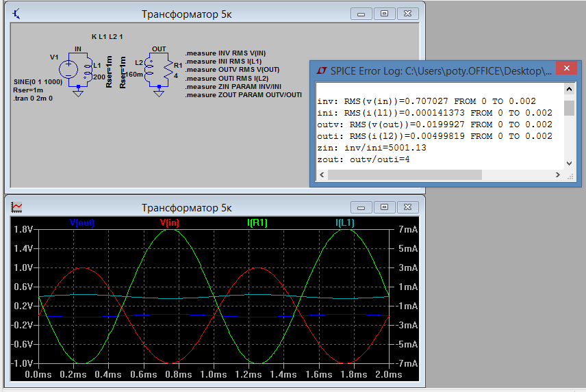Image resolution: width=586 pixels, height=392 pixels.
Task: Click the V1 voltage source symbol
Action: click(x=68, y=69)
